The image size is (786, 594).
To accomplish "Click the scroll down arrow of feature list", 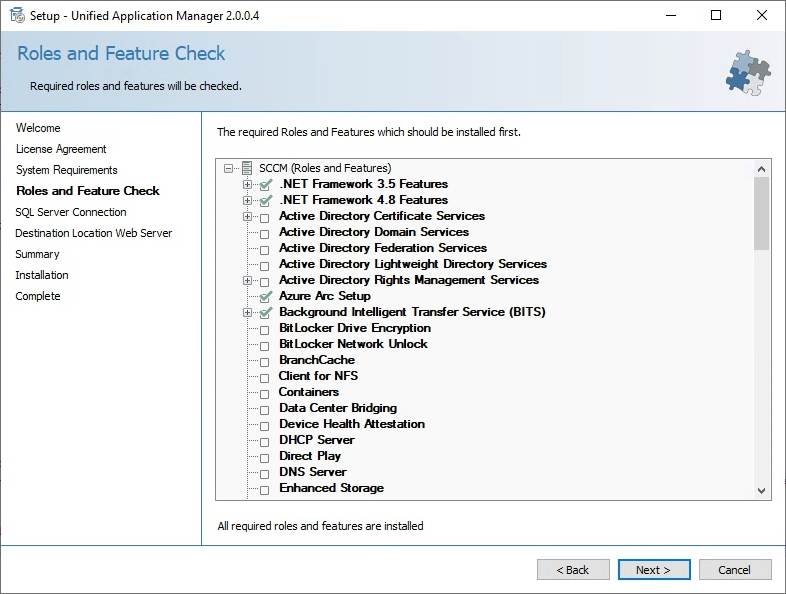I will pyautogui.click(x=761, y=491).
